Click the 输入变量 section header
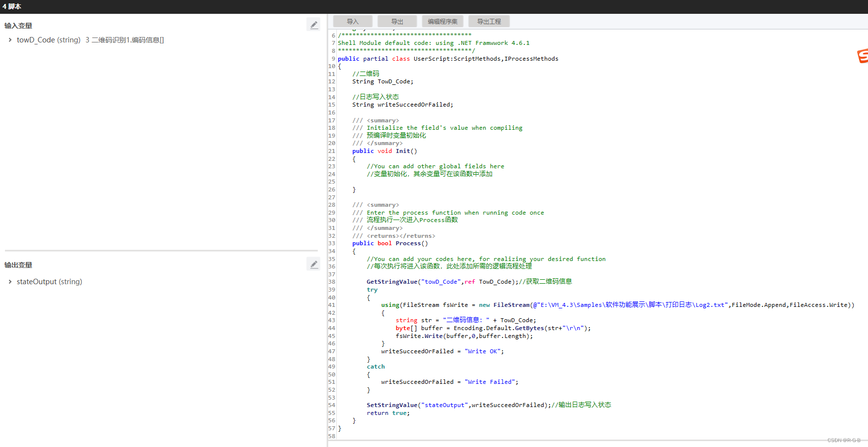This screenshot has height=447, width=868. [x=18, y=26]
